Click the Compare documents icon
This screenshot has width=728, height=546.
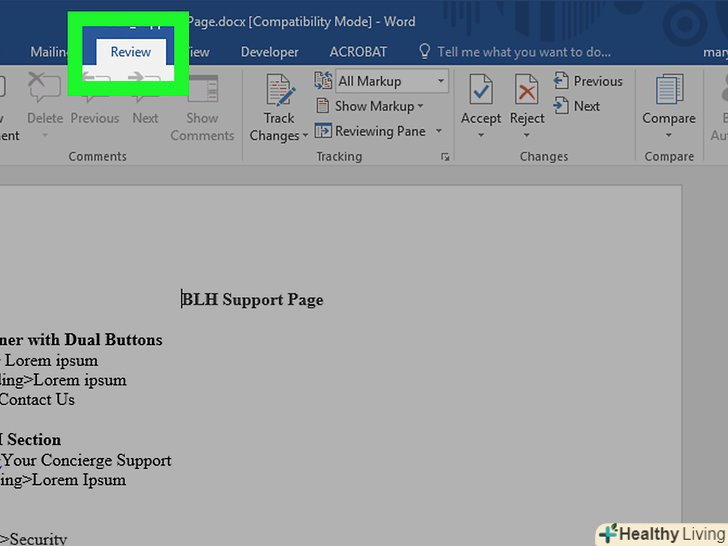click(x=669, y=90)
